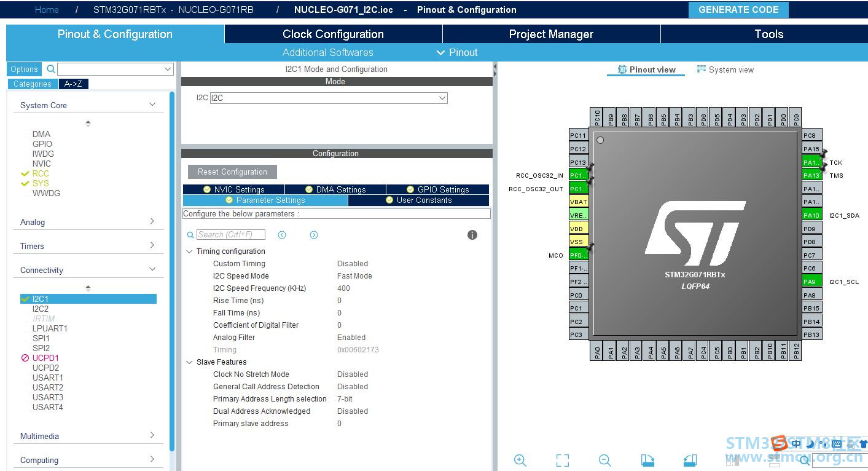The width and height of the screenshot is (868, 471).
Task: Open the peripheral search combo box dropdown
Action: click(168, 69)
